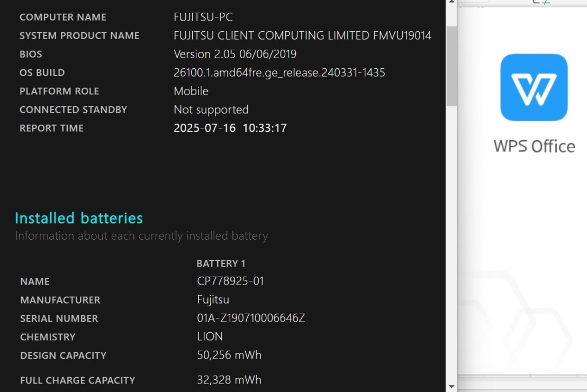Click the vertical scrollbar thumb
Viewport: 587px width, 392px height.
point(451,66)
